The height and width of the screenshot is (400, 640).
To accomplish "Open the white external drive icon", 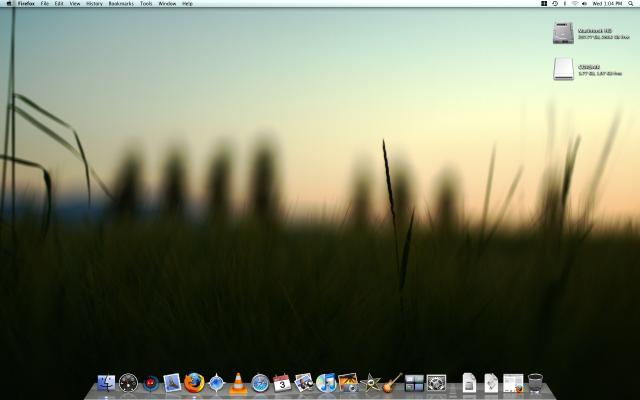I will (x=564, y=68).
